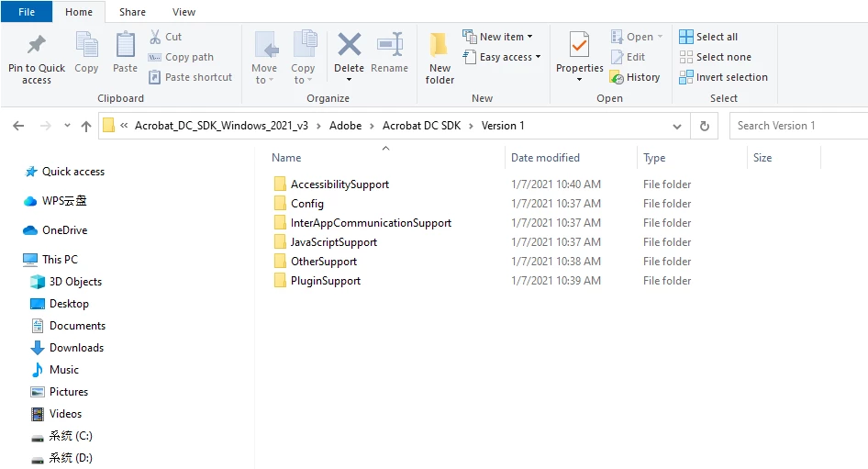
Task: Expand the Properties dropdown arrow
Action: (x=580, y=80)
